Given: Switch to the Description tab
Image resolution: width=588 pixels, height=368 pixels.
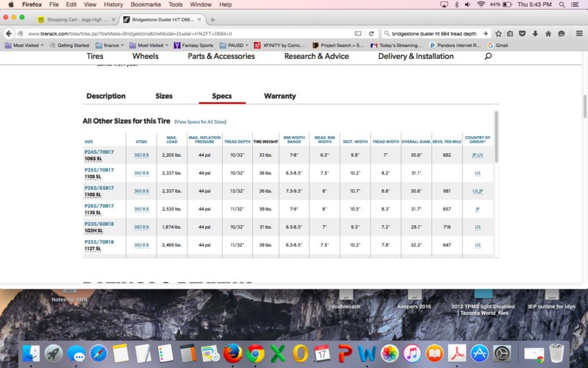Looking at the screenshot, I should 106,96.
